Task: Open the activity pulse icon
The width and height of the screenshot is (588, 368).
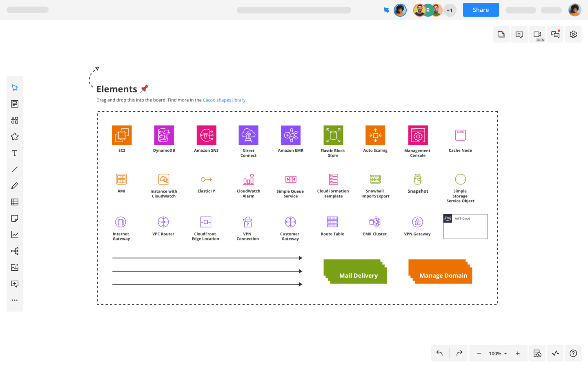Action: pyautogui.click(x=555, y=353)
